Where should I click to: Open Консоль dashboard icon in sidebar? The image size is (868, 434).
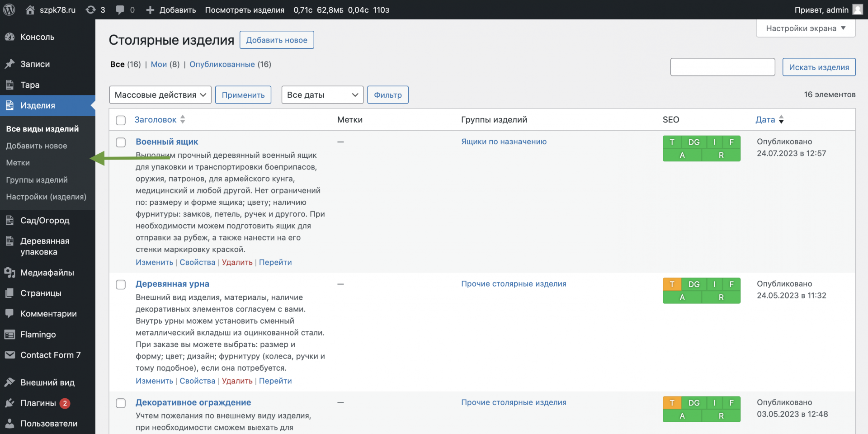click(9, 37)
